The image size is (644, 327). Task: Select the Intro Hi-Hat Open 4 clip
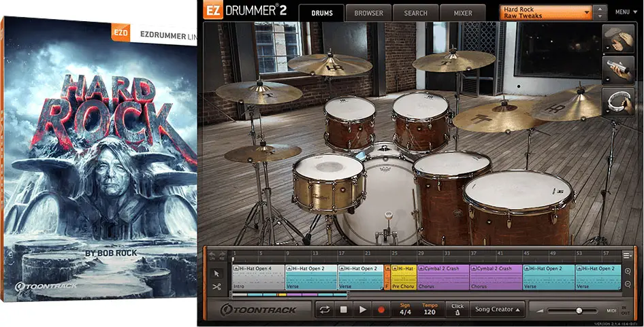pos(258,277)
